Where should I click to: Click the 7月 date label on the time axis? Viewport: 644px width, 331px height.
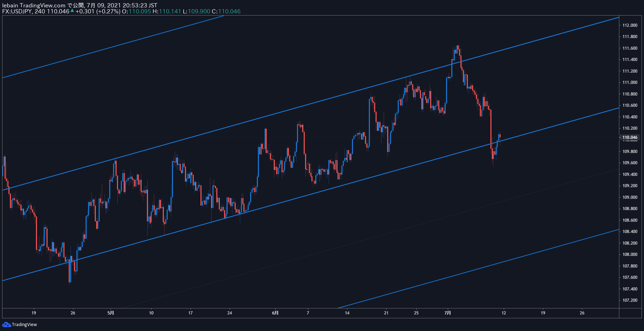point(448,313)
